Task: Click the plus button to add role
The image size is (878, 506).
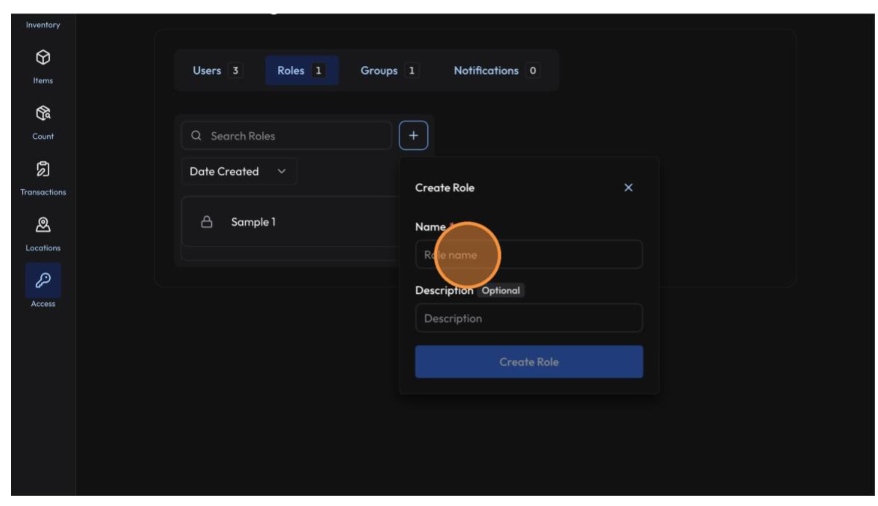Action: (x=413, y=135)
